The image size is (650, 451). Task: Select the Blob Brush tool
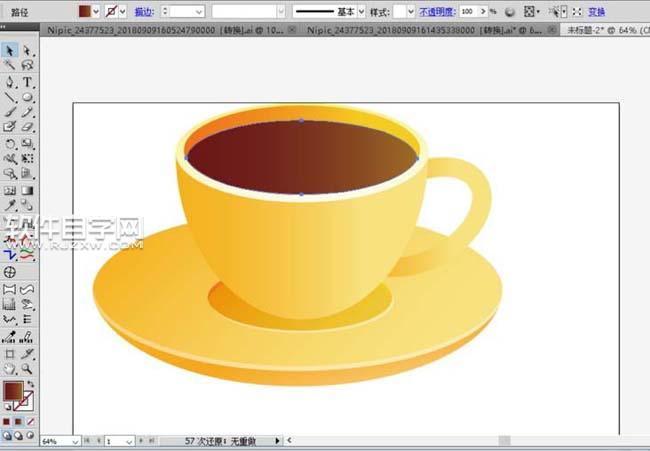[x=10, y=127]
